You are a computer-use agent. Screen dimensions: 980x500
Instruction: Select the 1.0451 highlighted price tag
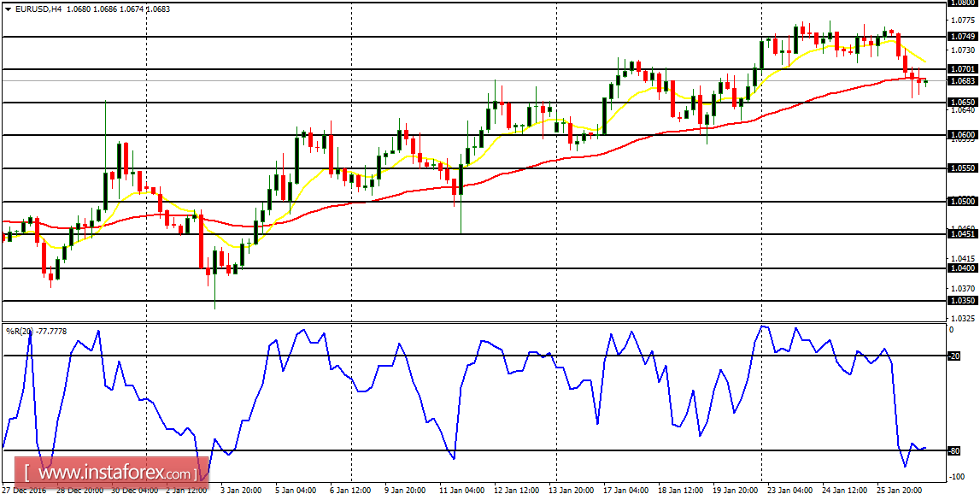click(x=964, y=233)
